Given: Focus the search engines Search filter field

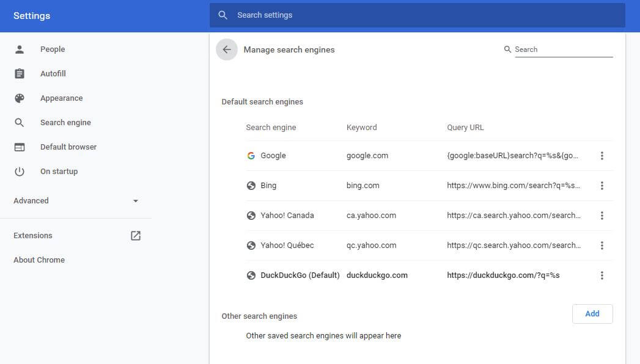Looking at the screenshot, I should point(563,49).
